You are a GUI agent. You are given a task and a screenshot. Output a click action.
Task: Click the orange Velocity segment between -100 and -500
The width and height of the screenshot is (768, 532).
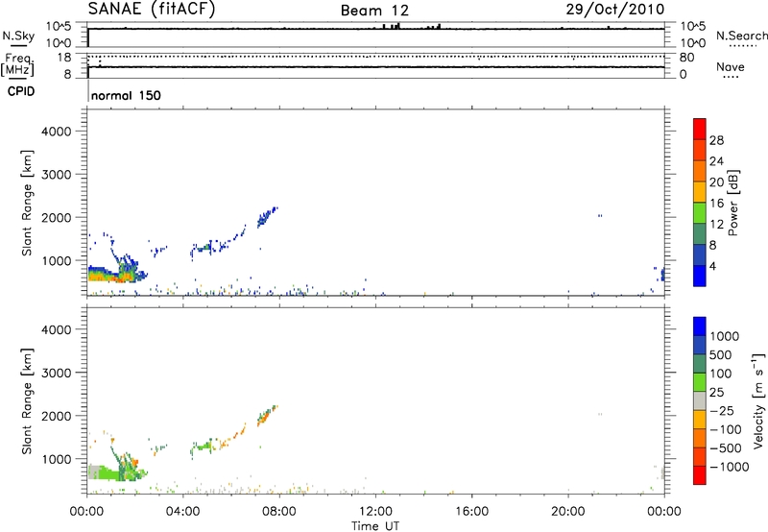click(x=700, y=438)
